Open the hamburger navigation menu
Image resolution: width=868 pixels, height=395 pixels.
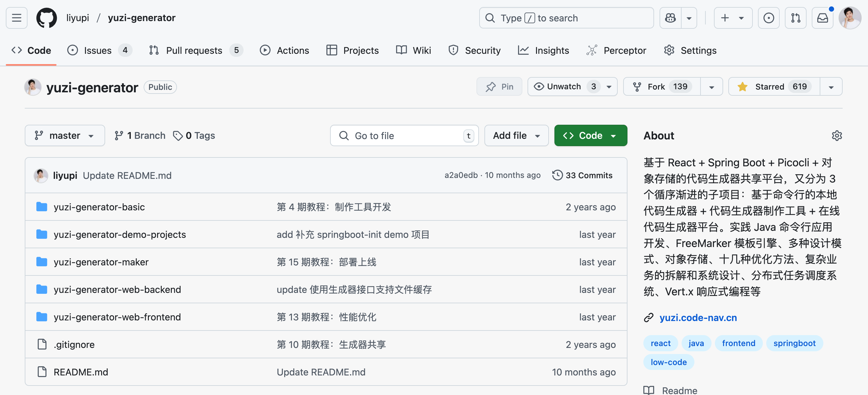click(x=17, y=17)
